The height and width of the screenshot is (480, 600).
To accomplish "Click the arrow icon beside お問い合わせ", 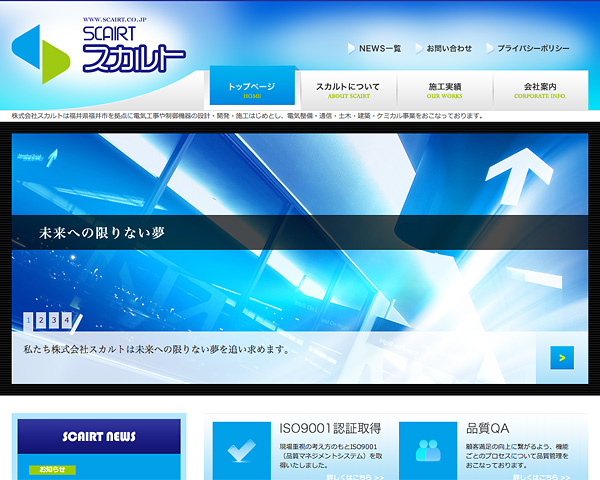I will [x=419, y=49].
